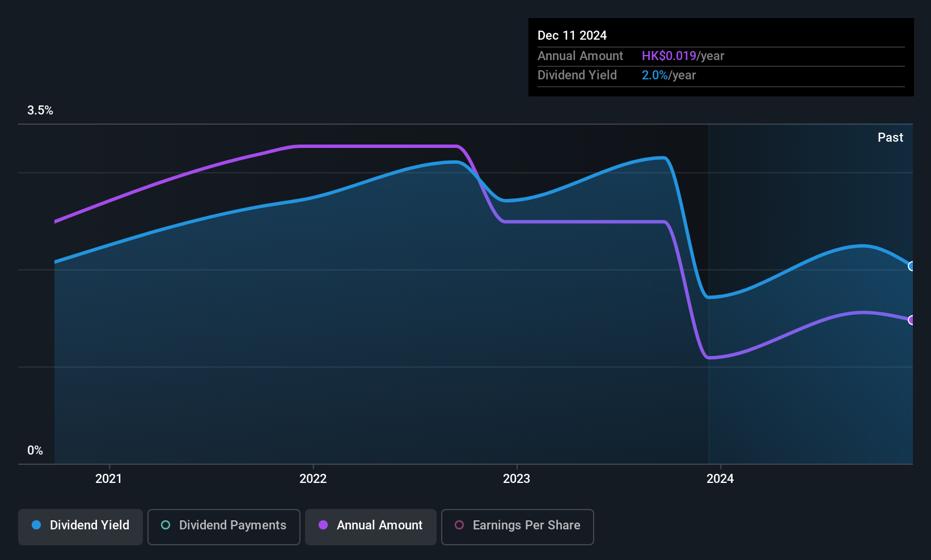Select the purple endpoint marker on amount line
The height and width of the screenshot is (560, 931).
(912, 320)
